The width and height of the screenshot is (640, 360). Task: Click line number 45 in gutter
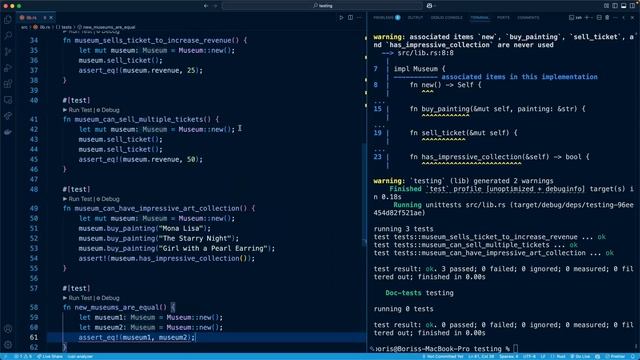pos(33,159)
